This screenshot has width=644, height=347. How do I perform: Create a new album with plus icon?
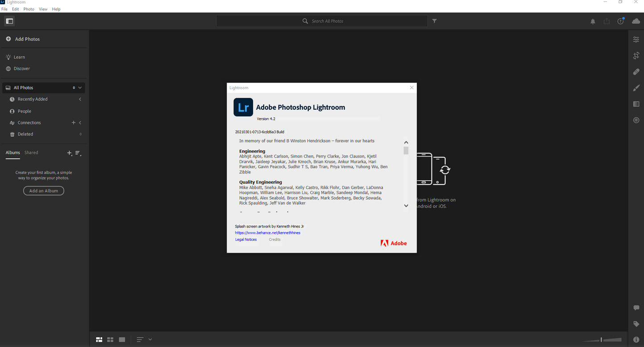point(69,153)
